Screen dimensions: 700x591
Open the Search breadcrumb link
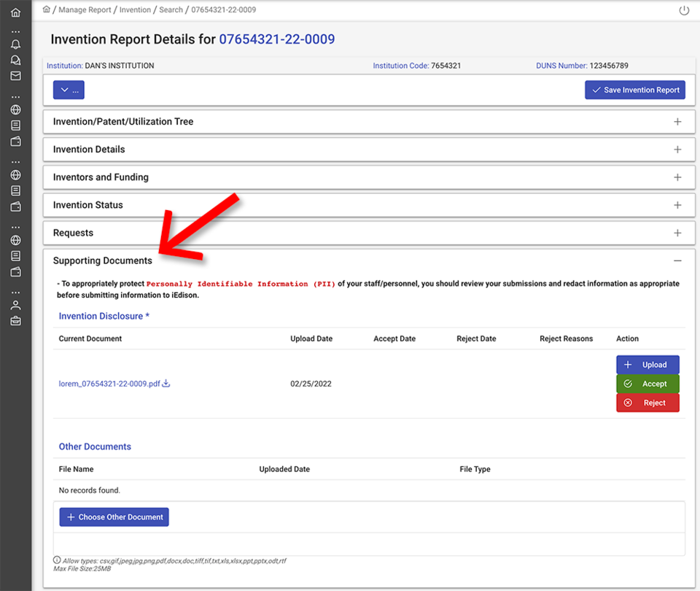coord(171,11)
